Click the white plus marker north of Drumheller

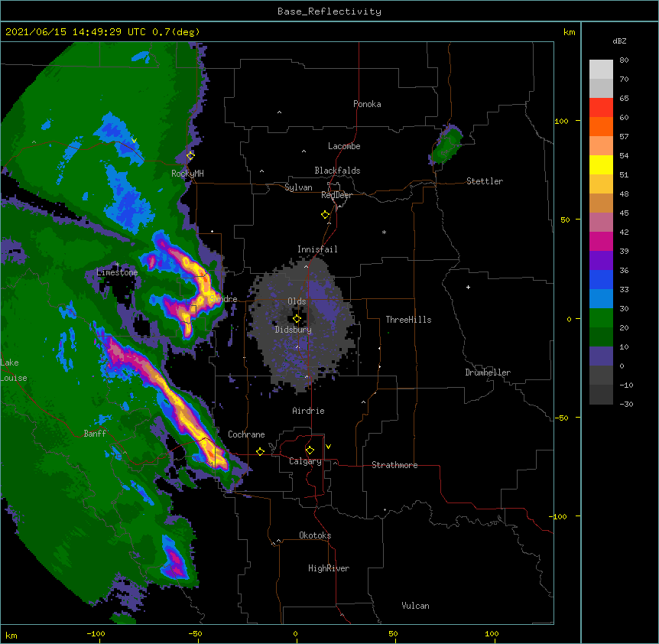pyautogui.click(x=468, y=287)
